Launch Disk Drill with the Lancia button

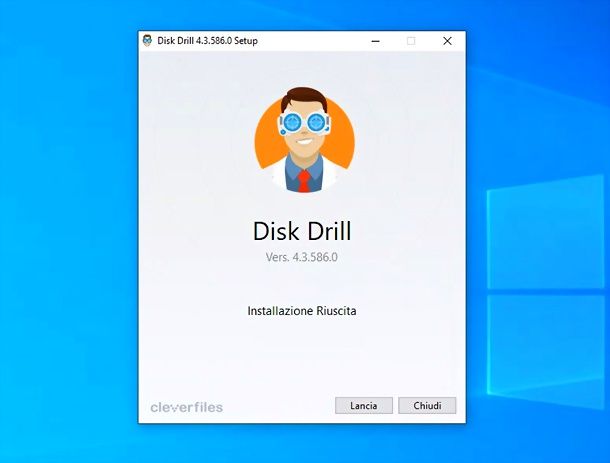pos(364,405)
